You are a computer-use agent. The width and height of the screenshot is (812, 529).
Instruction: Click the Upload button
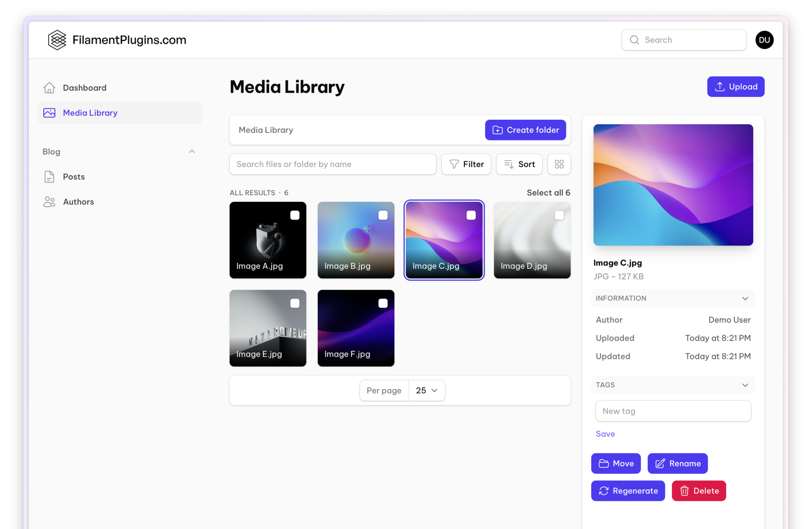pos(735,86)
